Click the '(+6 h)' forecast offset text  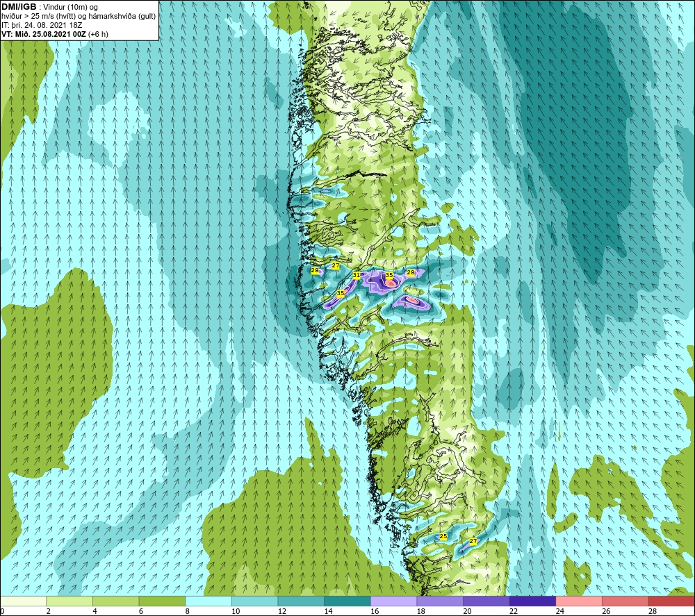[99, 34]
